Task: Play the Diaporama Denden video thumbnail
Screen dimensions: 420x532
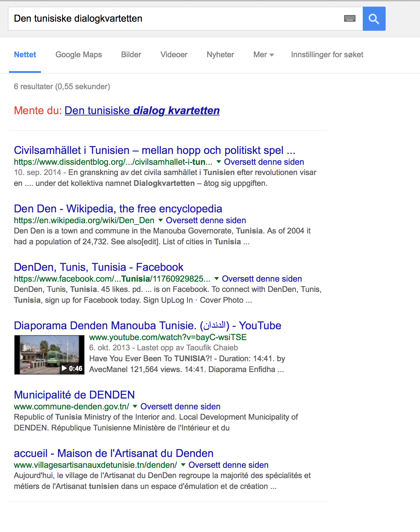Action: [x=49, y=355]
